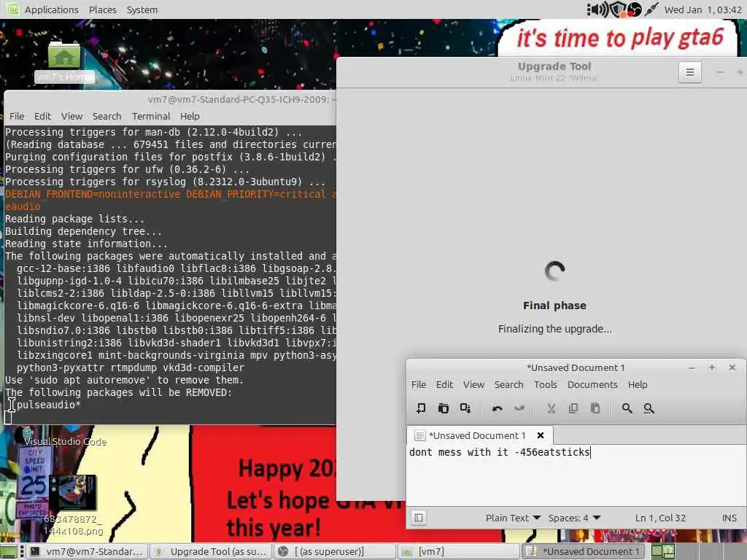Open the terminal Terminal menu
This screenshot has height=560, width=747.
click(x=151, y=116)
